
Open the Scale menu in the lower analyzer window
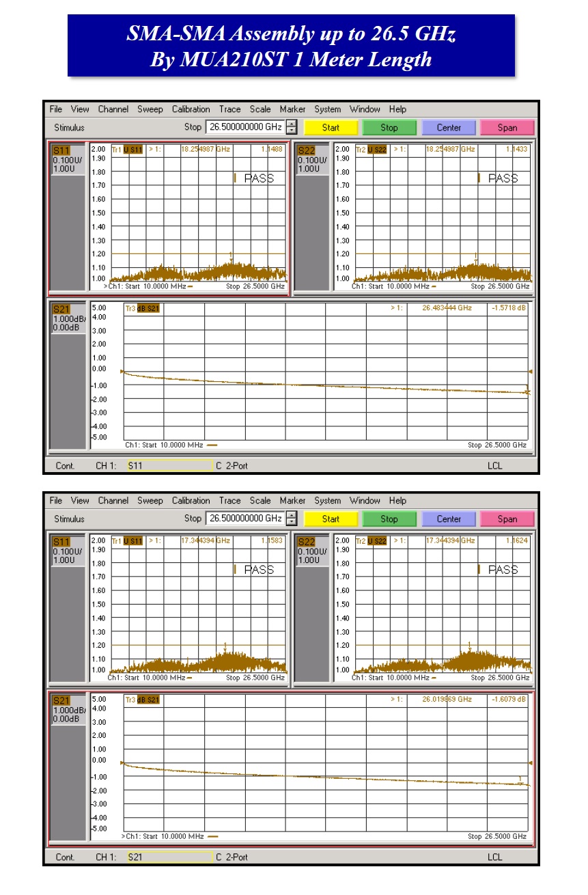(260, 501)
